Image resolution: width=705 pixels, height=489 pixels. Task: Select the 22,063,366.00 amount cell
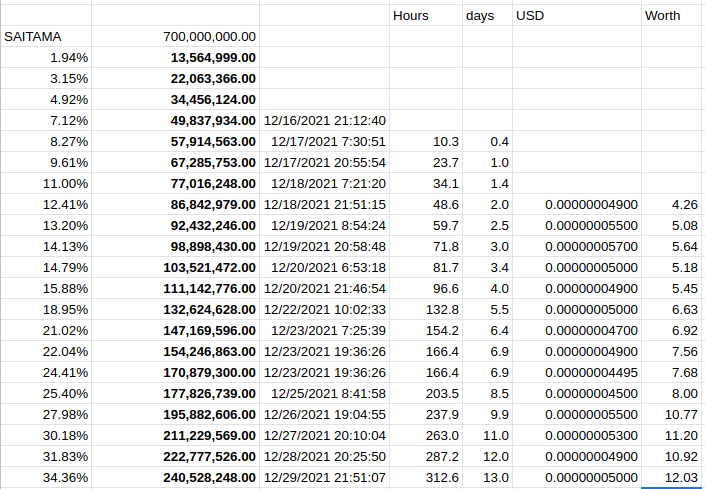click(x=175, y=79)
